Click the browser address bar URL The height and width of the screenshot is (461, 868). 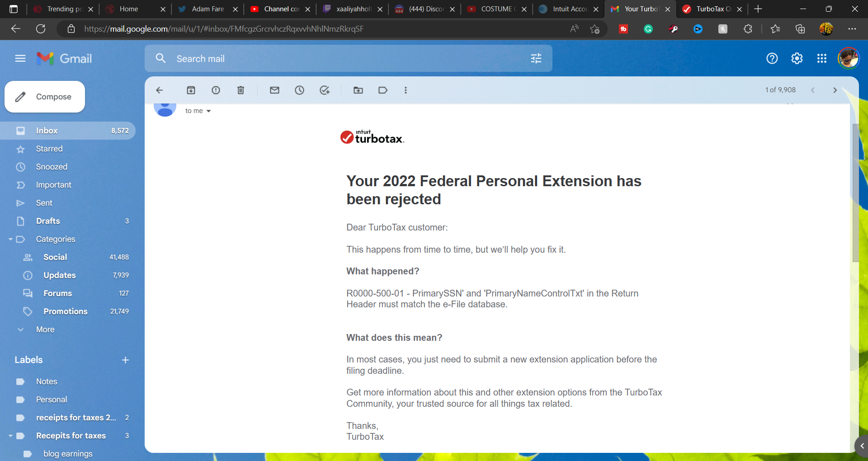224,29
